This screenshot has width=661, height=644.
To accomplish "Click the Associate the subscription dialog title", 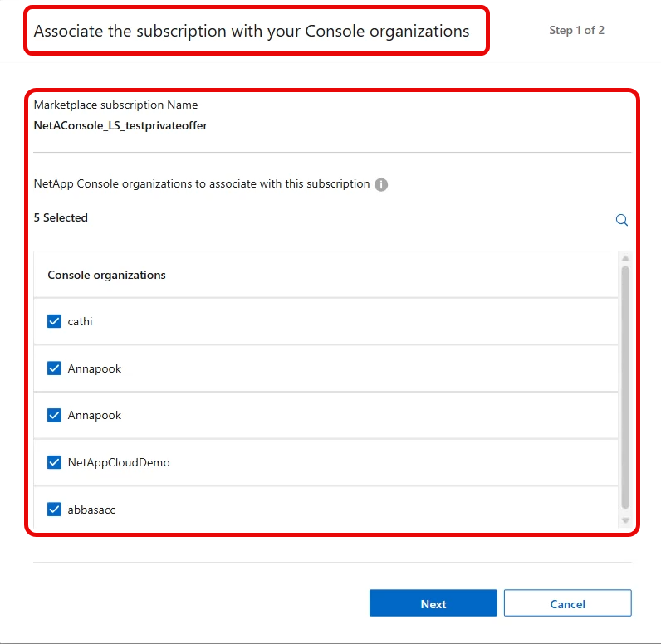I will pyautogui.click(x=252, y=32).
